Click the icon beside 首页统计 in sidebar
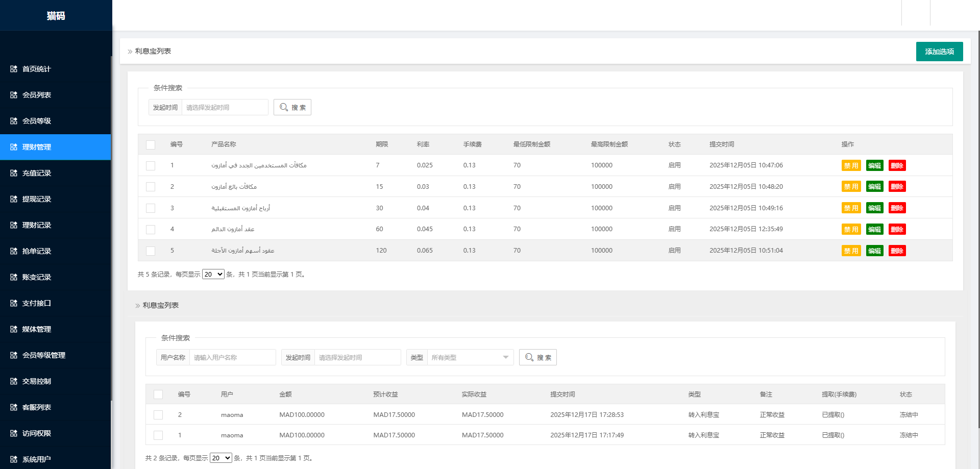This screenshot has width=980, height=469. point(14,69)
